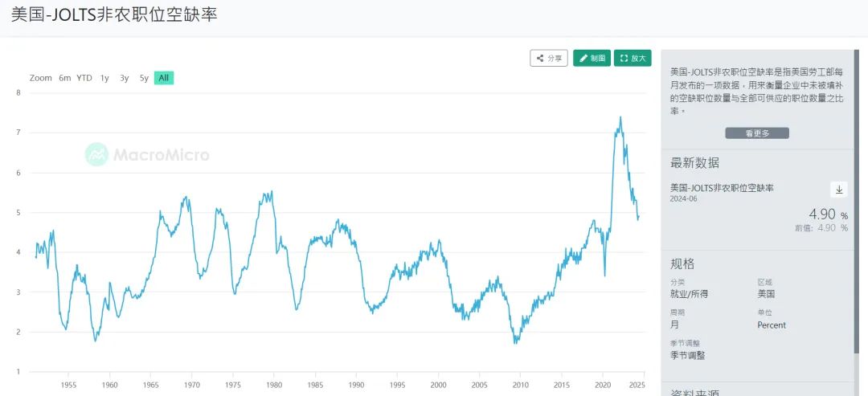The image size is (868, 396).
Task: Click the fullscreen icon in 放大 button
Action: [x=624, y=58]
